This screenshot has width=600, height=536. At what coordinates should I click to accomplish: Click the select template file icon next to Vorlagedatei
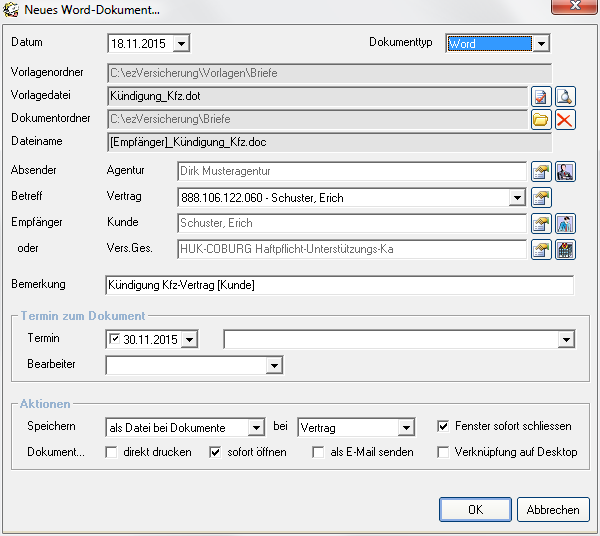tap(541, 96)
